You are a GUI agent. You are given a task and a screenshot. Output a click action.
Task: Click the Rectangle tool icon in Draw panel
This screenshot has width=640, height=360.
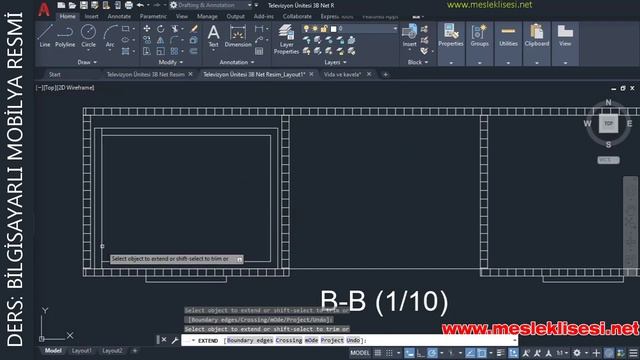click(x=126, y=29)
